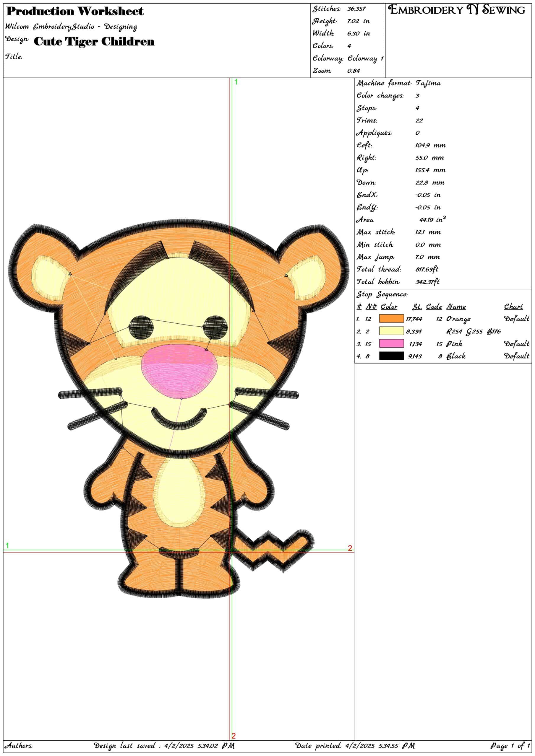Click the area value 44.19 in²
This screenshot has height=756, width=535.
pyautogui.click(x=432, y=219)
